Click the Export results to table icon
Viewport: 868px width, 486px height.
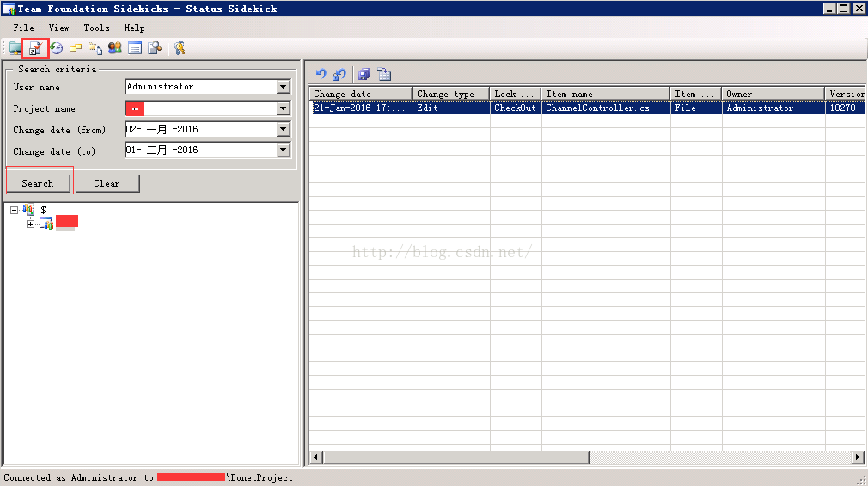pyautogui.click(x=384, y=74)
